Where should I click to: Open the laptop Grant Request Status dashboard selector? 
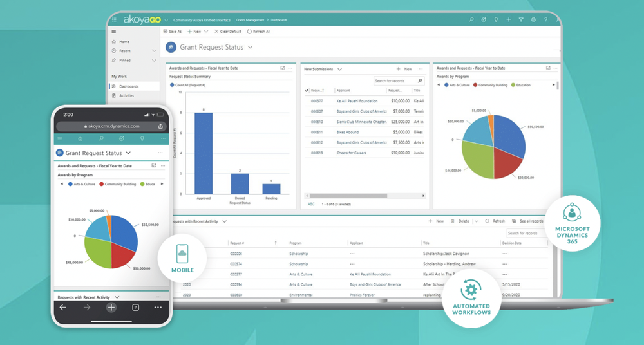point(250,47)
